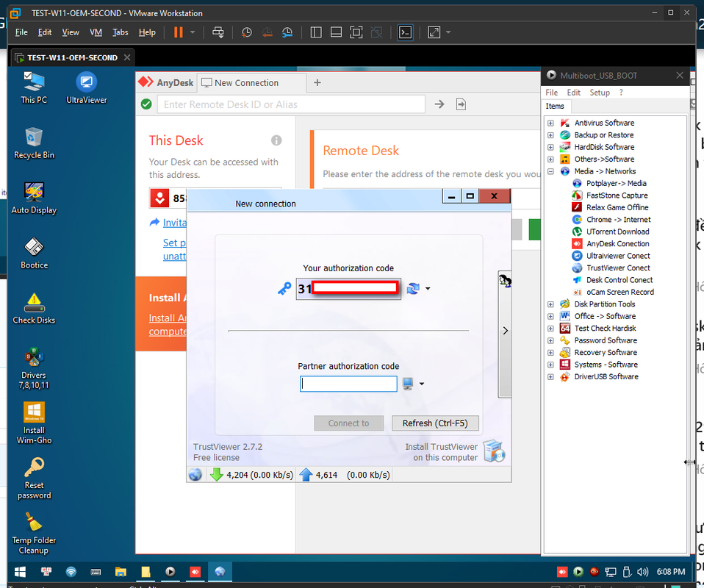704x588 pixels.
Task: Click the key icon beside authorization code
Action: pyautogui.click(x=284, y=288)
